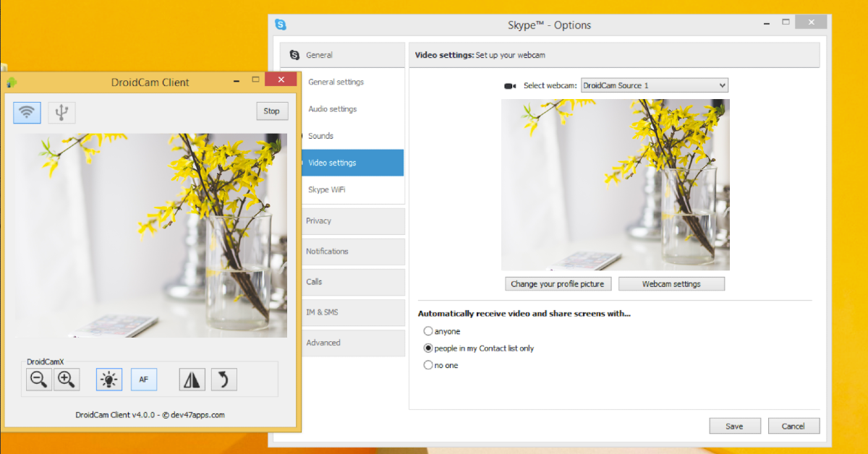Select anyone for automatic video
Screen dimensions: 868x454
428,331
